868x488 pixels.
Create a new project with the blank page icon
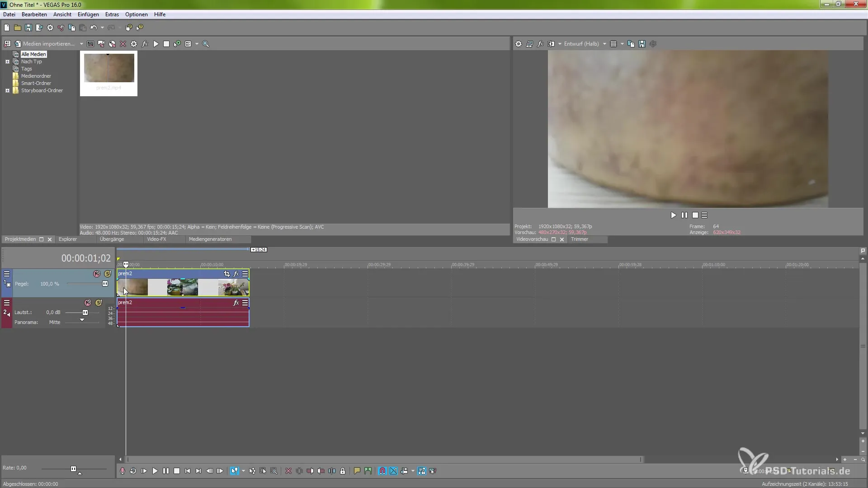pyautogui.click(x=7, y=28)
